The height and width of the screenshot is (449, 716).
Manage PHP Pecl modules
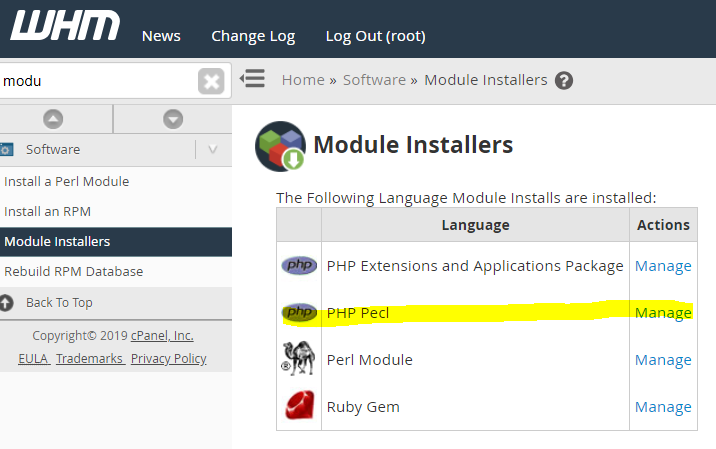point(663,313)
